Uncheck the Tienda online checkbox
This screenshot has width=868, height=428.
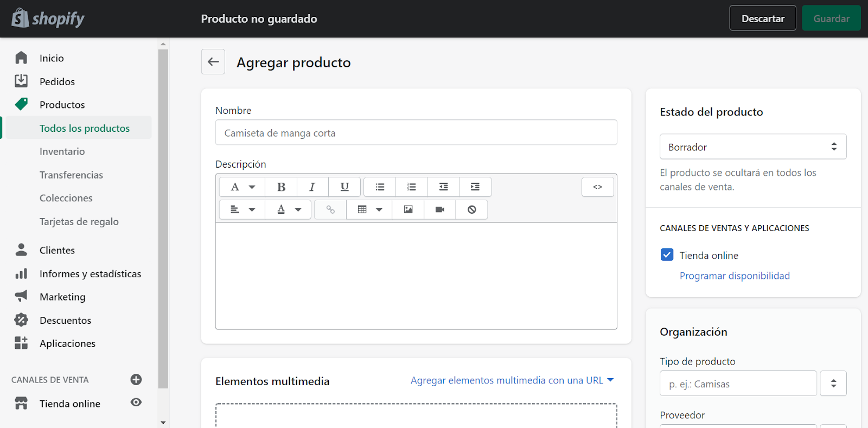click(x=667, y=254)
